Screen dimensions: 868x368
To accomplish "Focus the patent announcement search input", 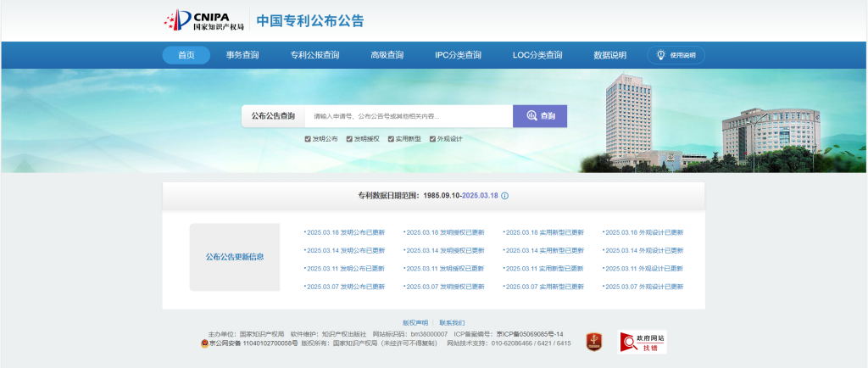I will point(409,116).
